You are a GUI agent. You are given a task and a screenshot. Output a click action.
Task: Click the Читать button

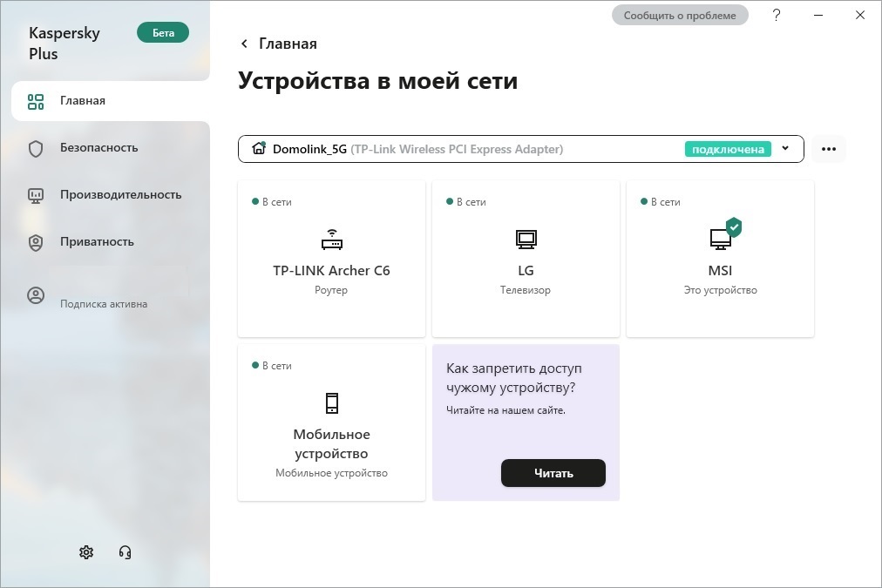click(x=553, y=473)
